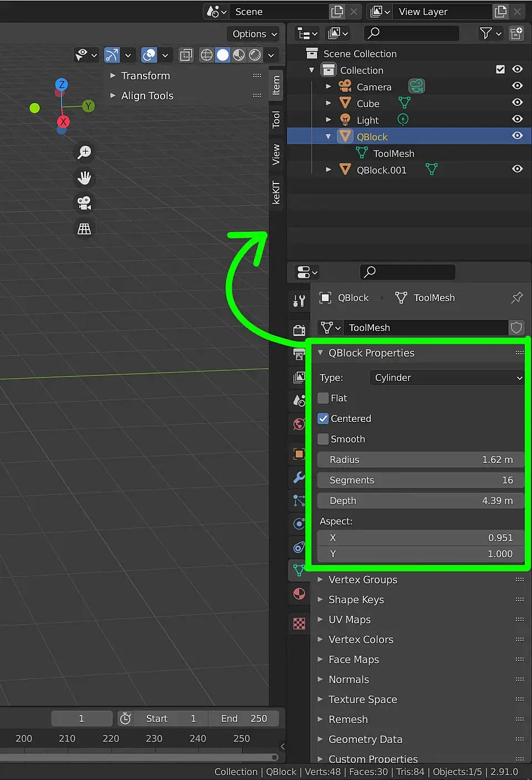
Task: Hide the Cube with eye icon
Action: pos(518,103)
